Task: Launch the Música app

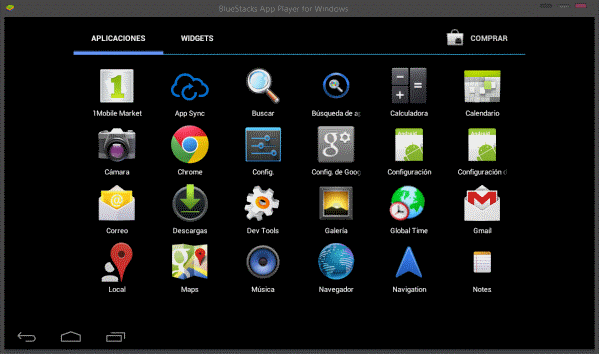Action: tap(263, 262)
